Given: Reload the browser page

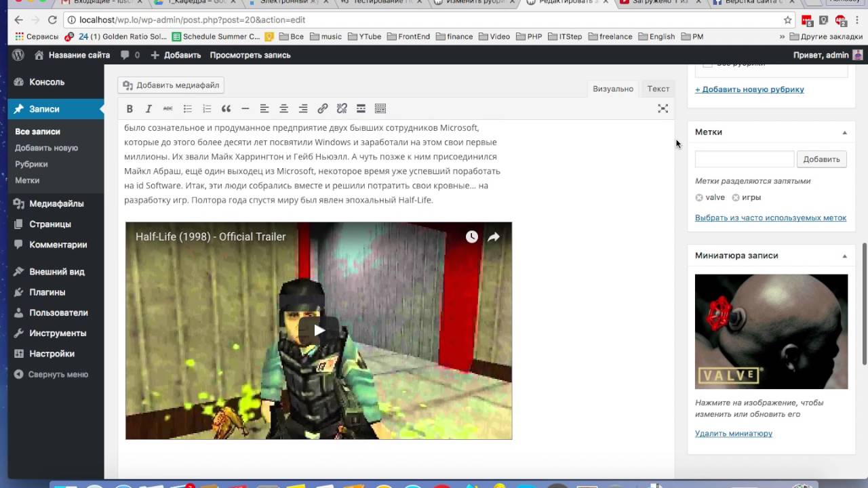Looking at the screenshot, I should (52, 20).
